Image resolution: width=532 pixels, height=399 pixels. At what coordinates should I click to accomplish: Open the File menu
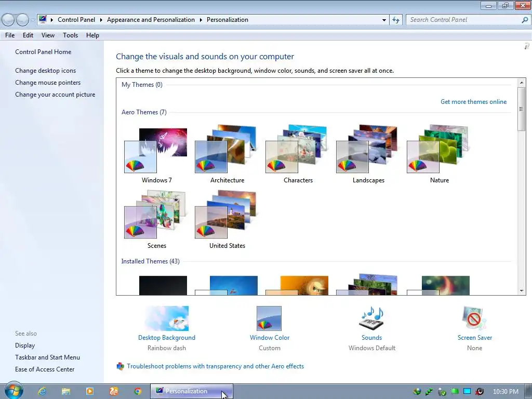coord(10,35)
